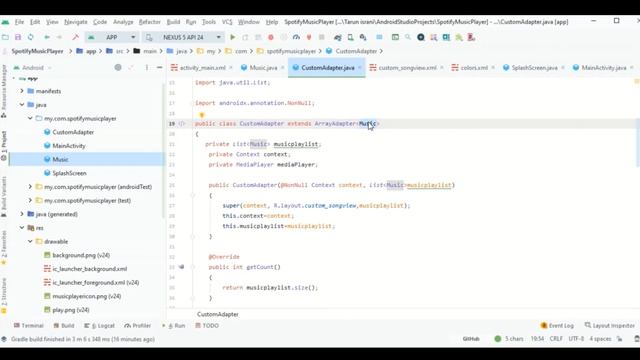Open the Android project view dropdown
640x360 pixels.
[x=33, y=67]
